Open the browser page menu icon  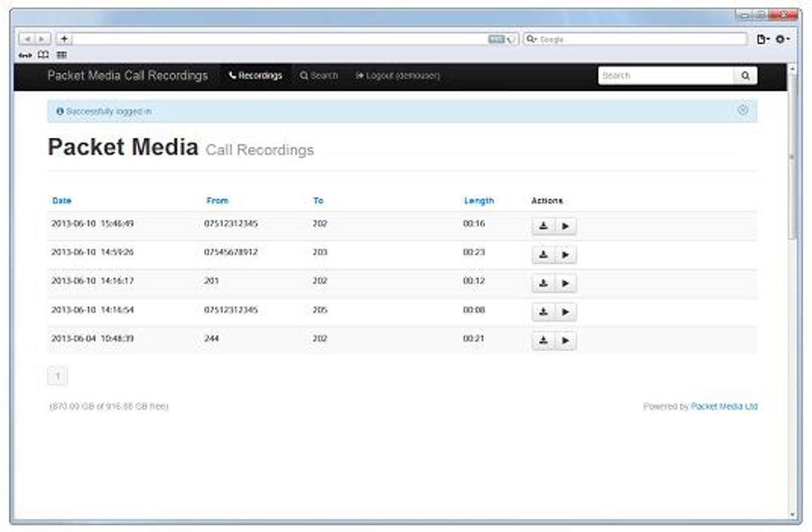pos(763,40)
